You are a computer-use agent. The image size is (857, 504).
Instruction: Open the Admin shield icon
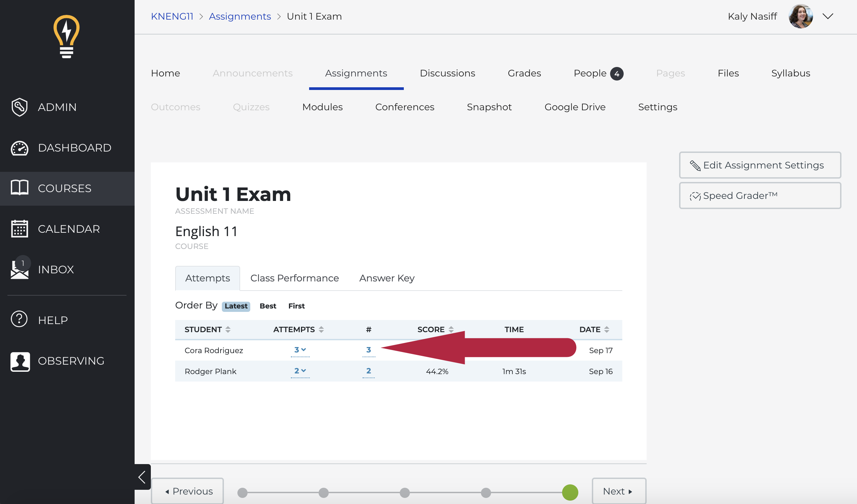pos(19,107)
